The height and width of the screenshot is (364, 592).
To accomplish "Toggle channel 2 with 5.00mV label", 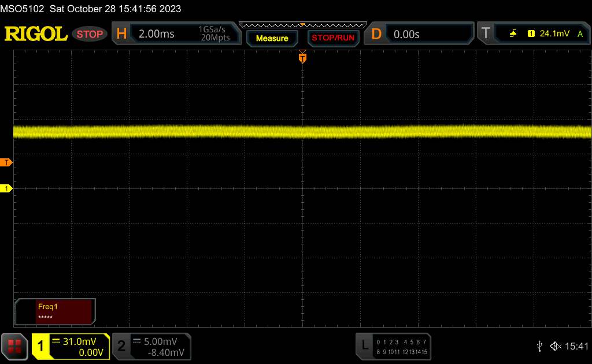I will click(151, 346).
